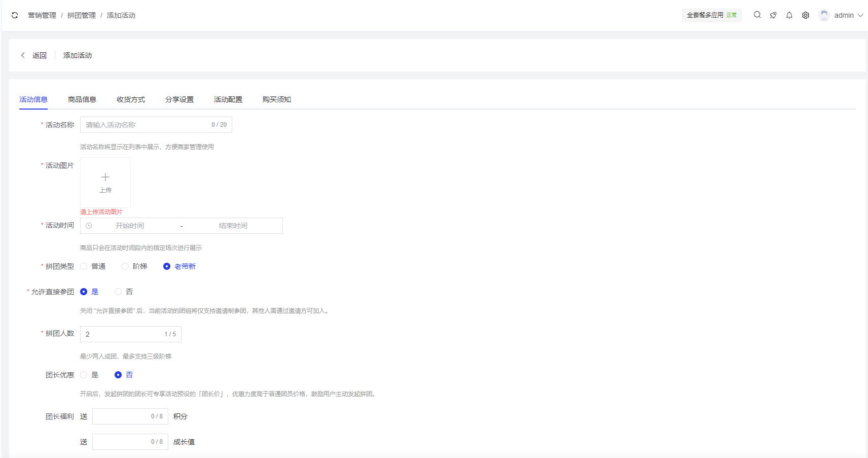Click the clock icon in the activity time field
This screenshot has width=868, height=458.
point(89,226)
